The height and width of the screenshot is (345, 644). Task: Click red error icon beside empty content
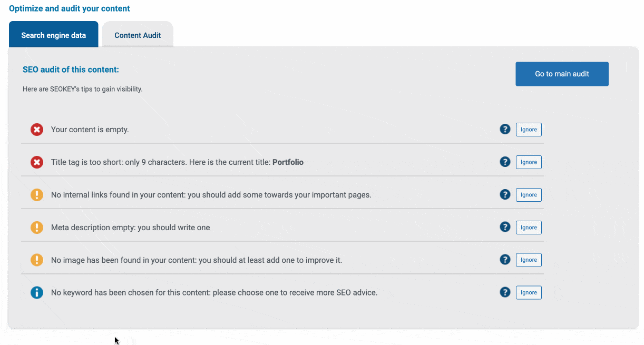(x=37, y=130)
